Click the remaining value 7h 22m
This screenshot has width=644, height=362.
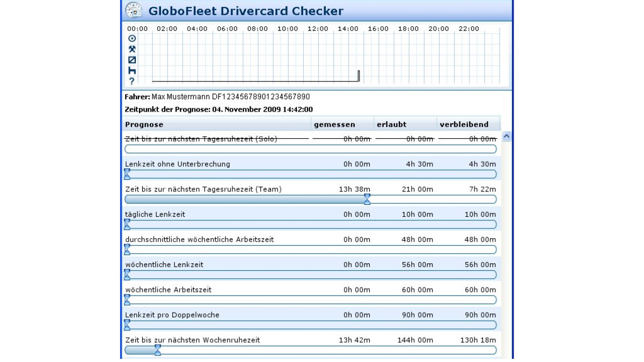[482, 189]
